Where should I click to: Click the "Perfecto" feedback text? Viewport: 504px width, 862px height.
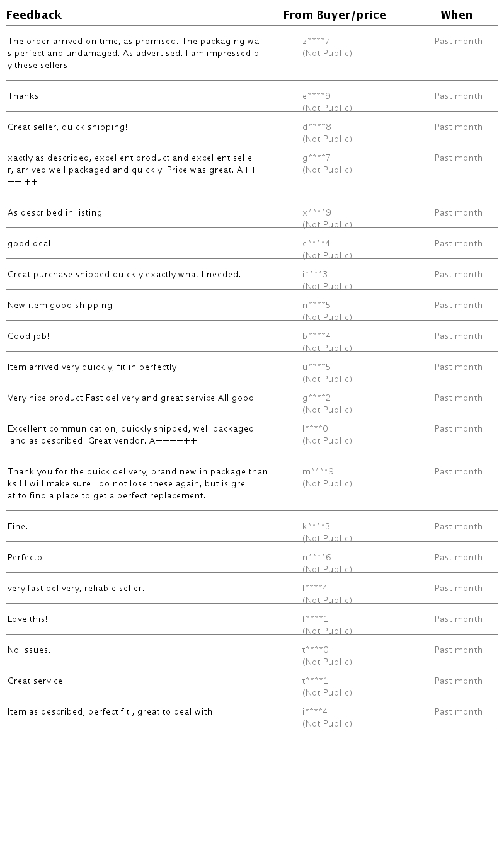coord(25,558)
